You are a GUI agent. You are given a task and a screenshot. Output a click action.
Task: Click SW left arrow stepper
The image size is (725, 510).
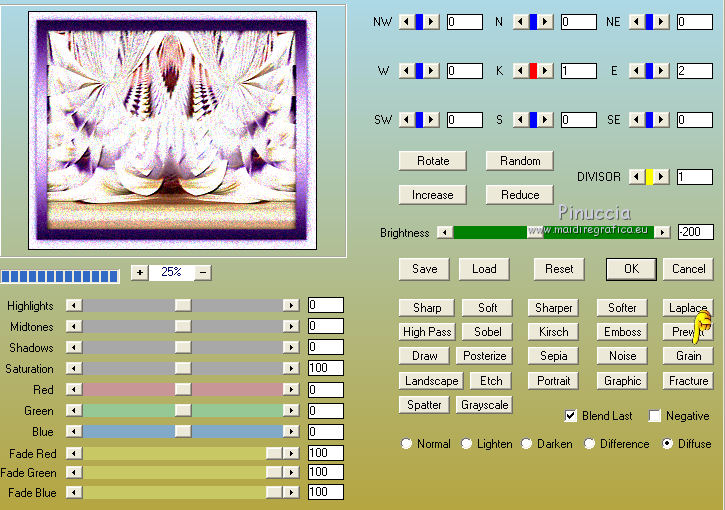(406, 120)
